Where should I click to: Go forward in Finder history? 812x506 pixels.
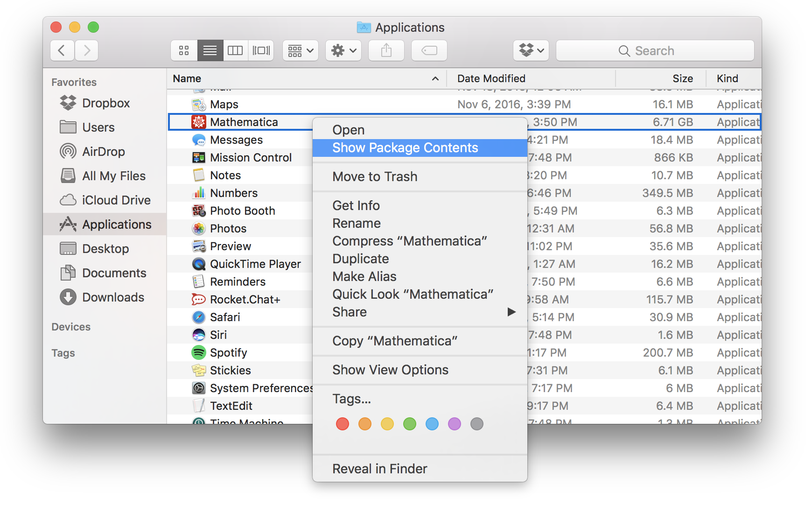86,50
